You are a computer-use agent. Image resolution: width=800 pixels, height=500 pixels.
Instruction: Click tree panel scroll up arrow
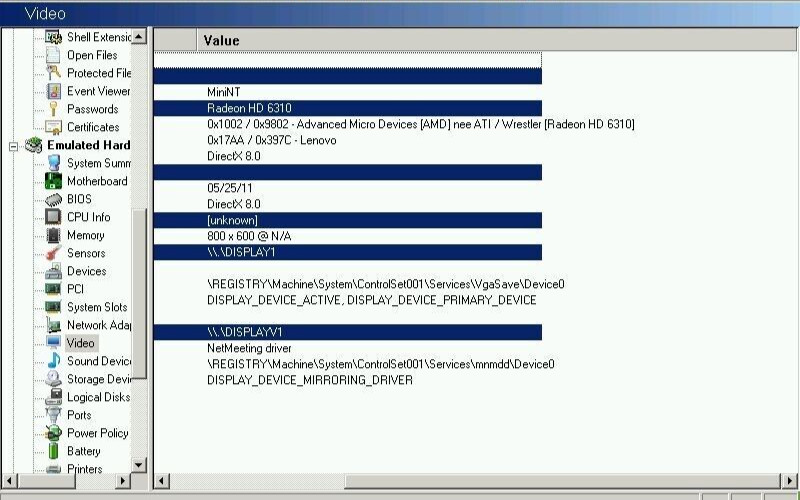(x=139, y=36)
